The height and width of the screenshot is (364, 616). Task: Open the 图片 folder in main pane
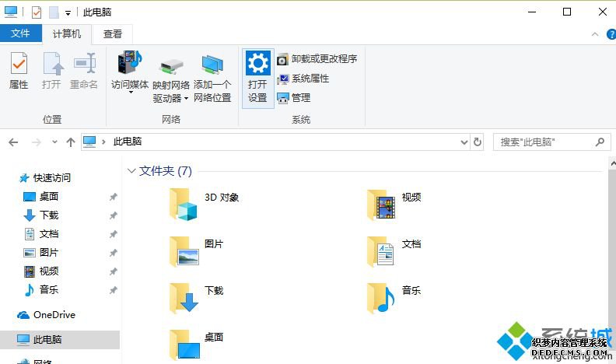coord(197,251)
